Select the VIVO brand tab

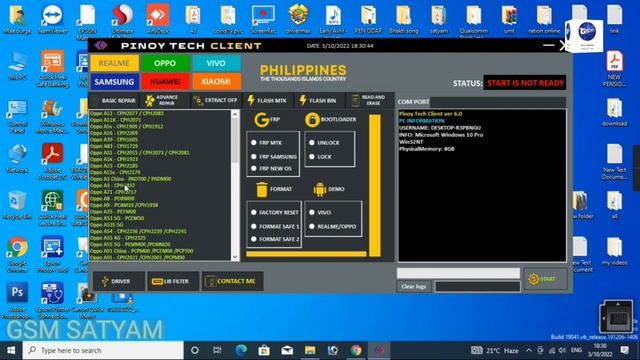(x=216, y=63)
